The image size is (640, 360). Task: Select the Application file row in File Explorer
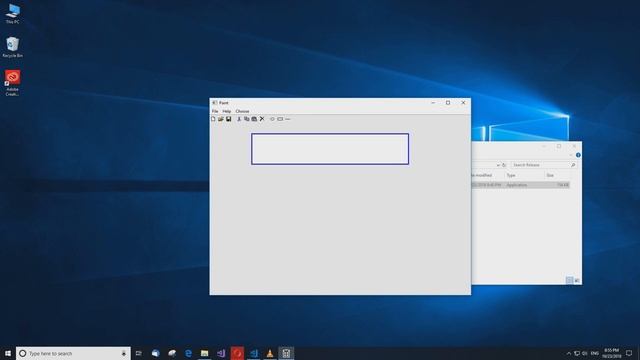pyautogui.click(x=520, y=185)
